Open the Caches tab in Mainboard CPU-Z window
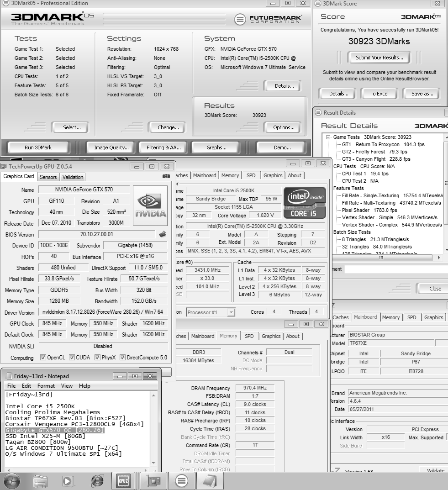This screenshot has width=448, height=490. 340,317
